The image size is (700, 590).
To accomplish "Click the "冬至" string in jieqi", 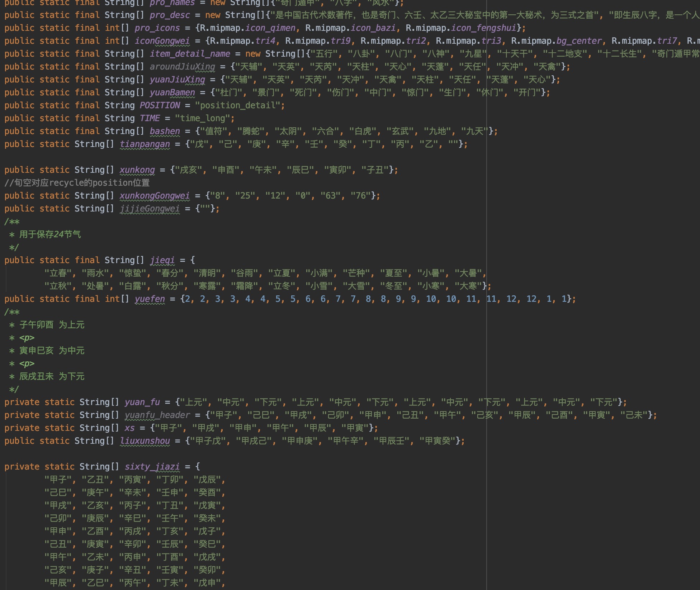I will pyautogui.click(x=394, y=286).
